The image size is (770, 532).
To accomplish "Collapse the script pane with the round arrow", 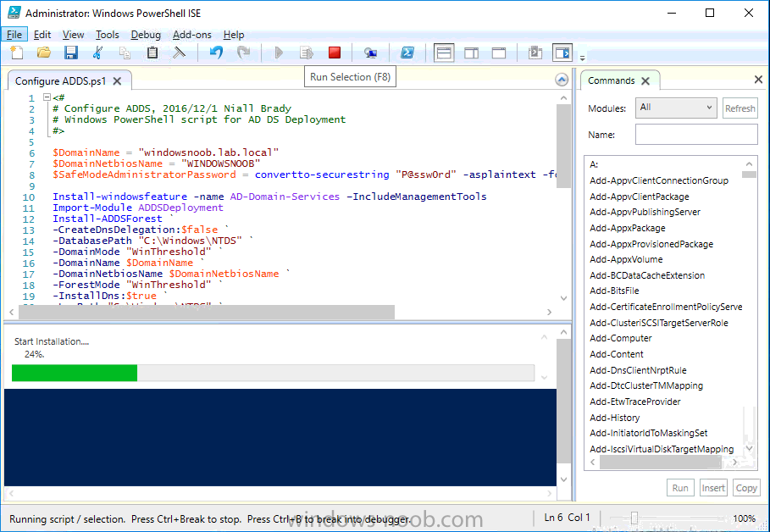I will 562,80.
